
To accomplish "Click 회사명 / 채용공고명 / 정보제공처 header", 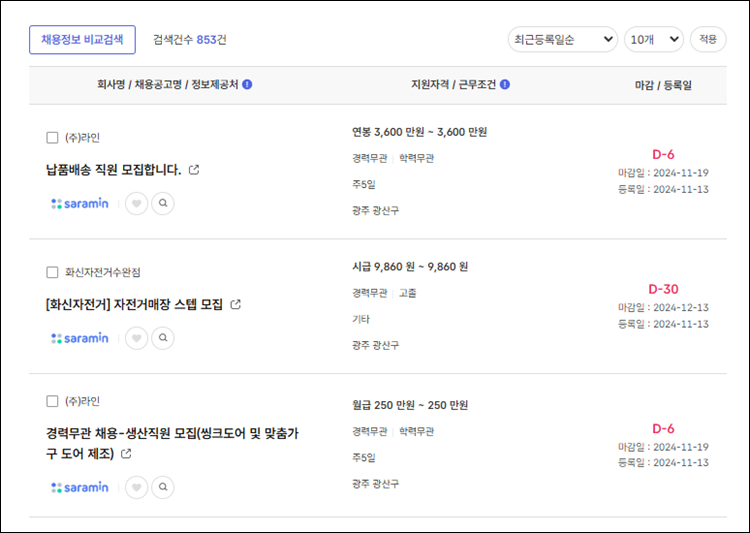I will tap(167, 85).
